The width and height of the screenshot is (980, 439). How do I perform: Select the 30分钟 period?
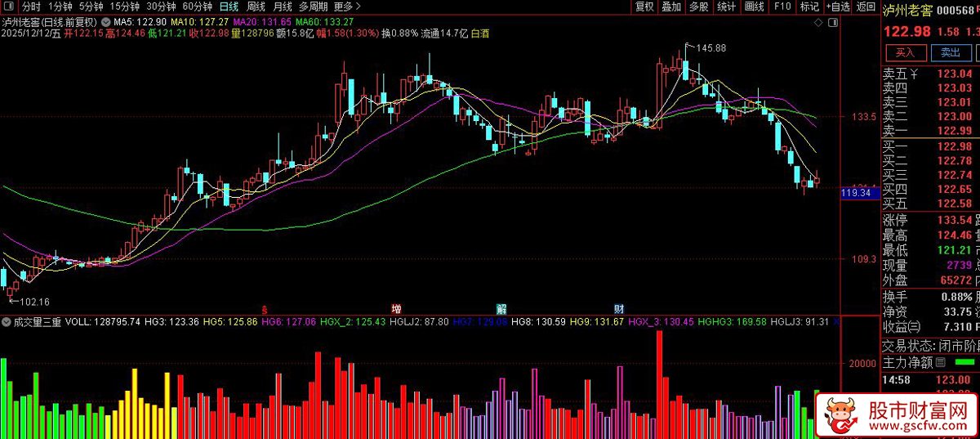click(161, 7)
